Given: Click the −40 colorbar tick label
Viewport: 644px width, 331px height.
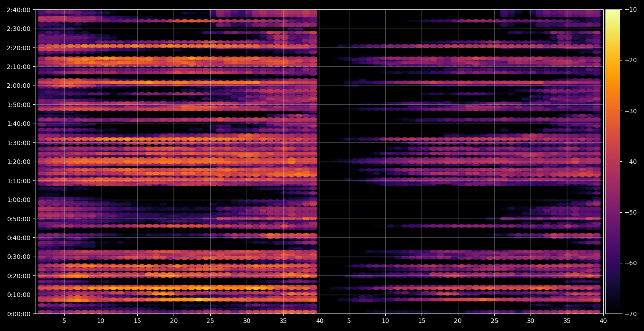Looking at the screenshot, I should [631, 162].
